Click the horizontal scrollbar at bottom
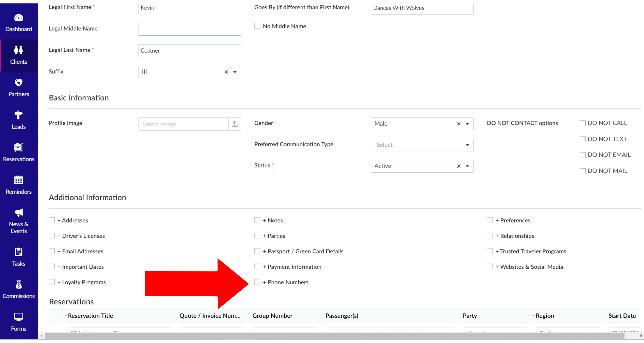The image size is (644, 343). pos(335,336)
